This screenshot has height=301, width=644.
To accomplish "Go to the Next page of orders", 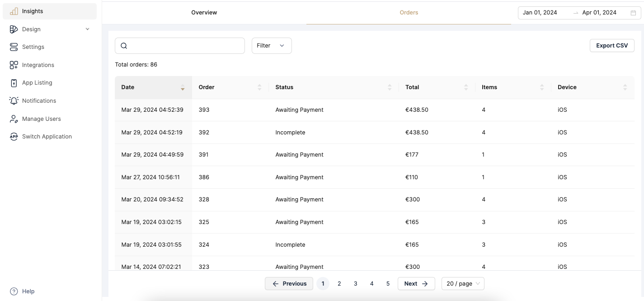I will pyautogui.click(x=416, y=284).
